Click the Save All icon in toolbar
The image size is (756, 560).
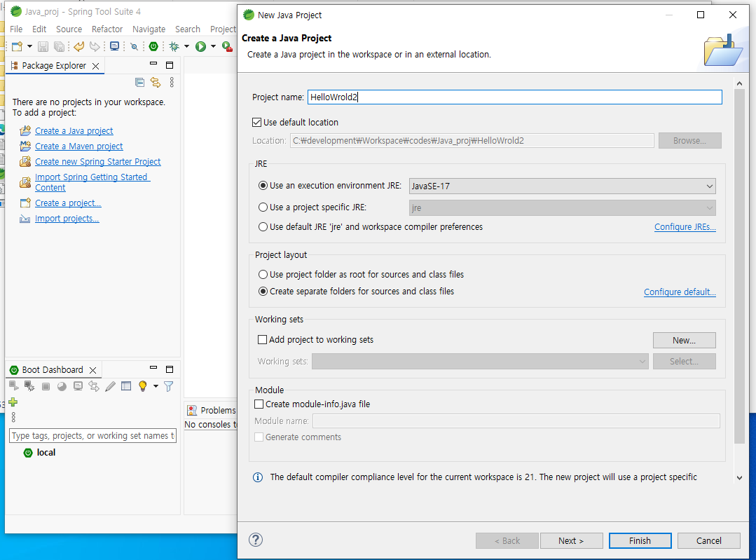(x=60, y=46)
